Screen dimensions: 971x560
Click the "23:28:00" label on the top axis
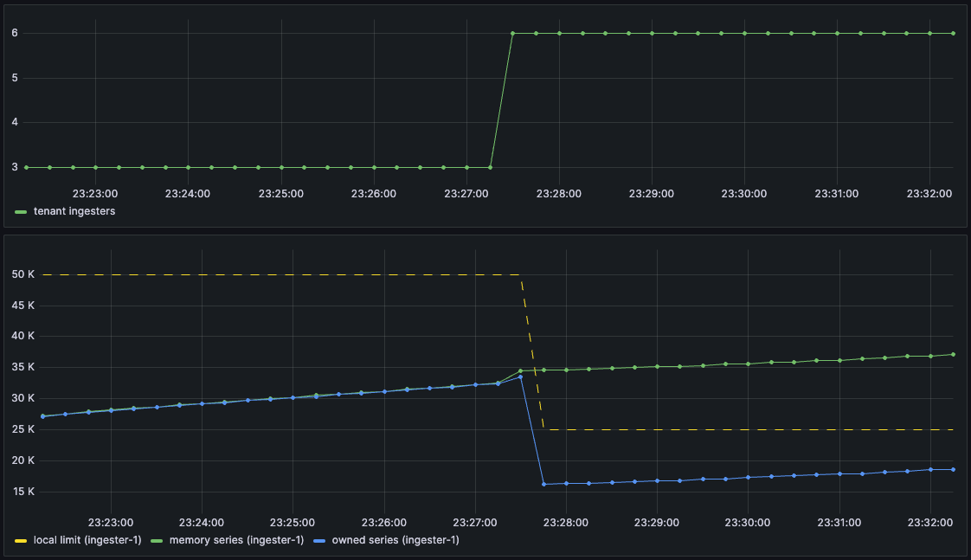pyautogui.click(x=558, y=194)
